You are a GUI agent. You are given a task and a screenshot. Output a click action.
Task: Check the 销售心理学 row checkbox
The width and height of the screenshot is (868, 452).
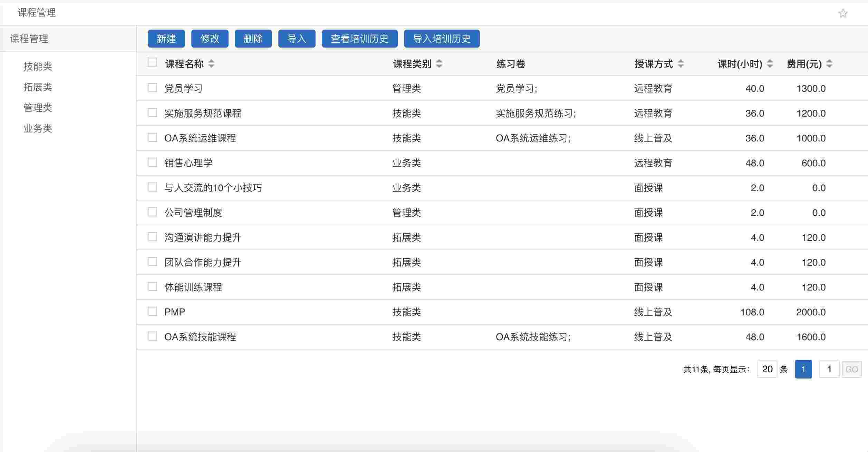click(x=152, y=162)
